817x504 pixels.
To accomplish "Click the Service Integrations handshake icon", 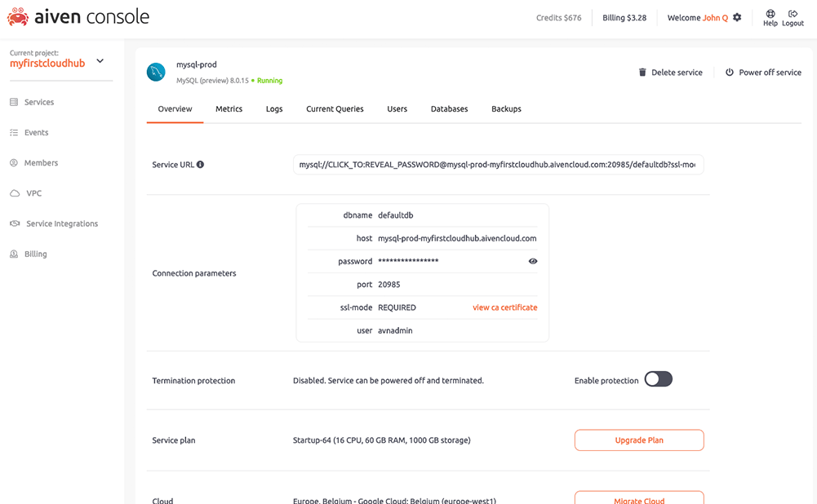I will click(15, 223).
